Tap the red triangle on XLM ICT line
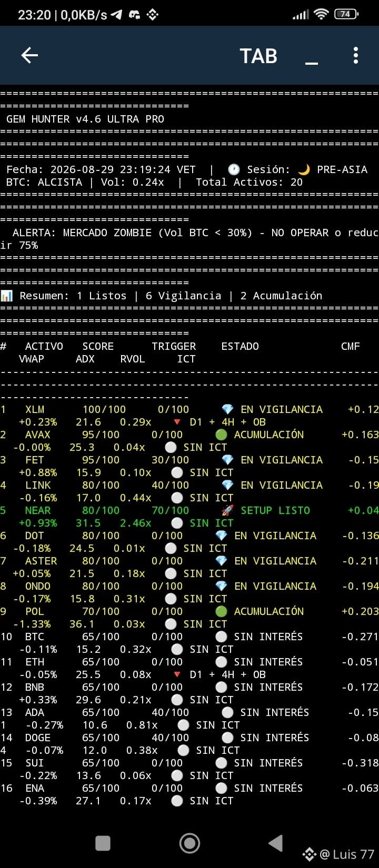This screenshot has height=868, width=379. 177,422
